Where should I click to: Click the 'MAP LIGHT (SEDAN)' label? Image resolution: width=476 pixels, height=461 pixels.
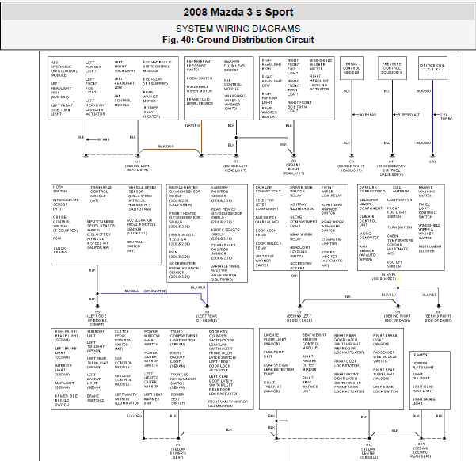[63, 385]
